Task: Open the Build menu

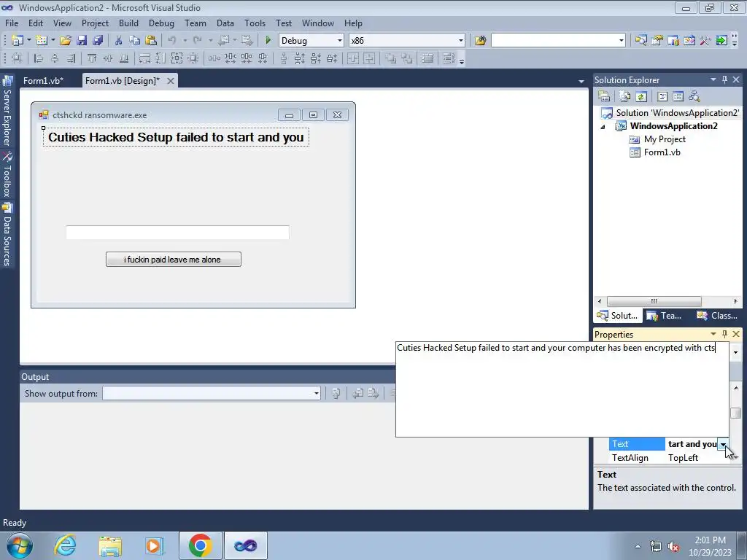Action: pyautogui.click(x=128, y=23)
